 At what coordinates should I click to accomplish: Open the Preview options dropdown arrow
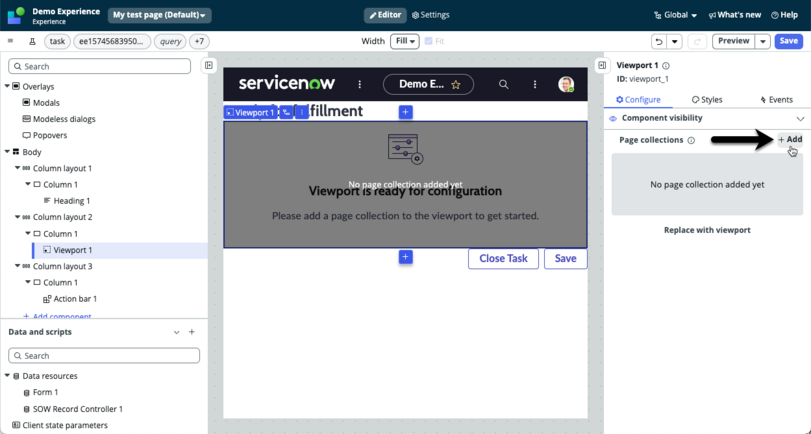(x=763, y=41)
